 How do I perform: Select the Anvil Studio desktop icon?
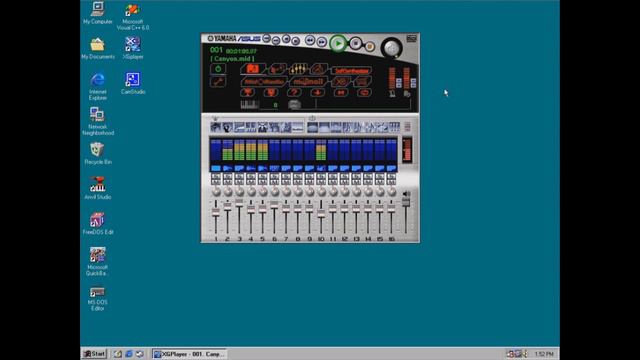coord(98,188)
